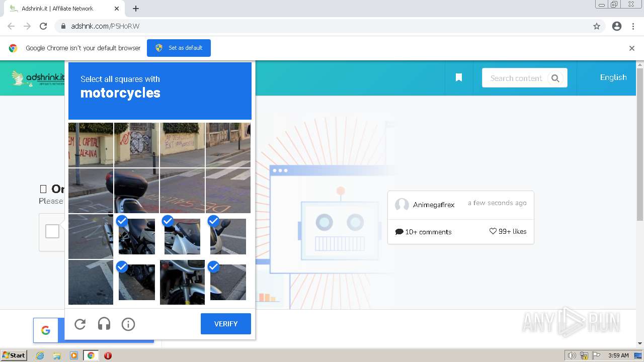The height and width of the screenshot is (362, 644).
Task: Deselect the checked tile in third row fourth column
Action: pyautogui.click(x=228, y=236)
